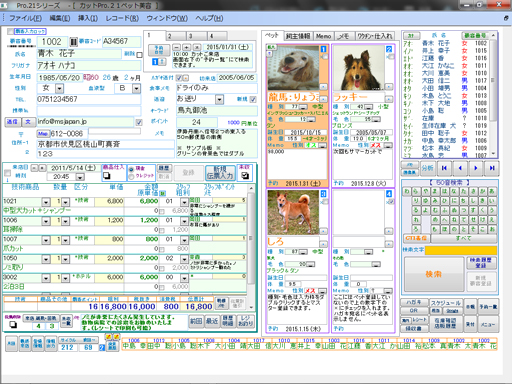
Task: Toggle the ハガキ送付 checkbox
Action: 179,78
